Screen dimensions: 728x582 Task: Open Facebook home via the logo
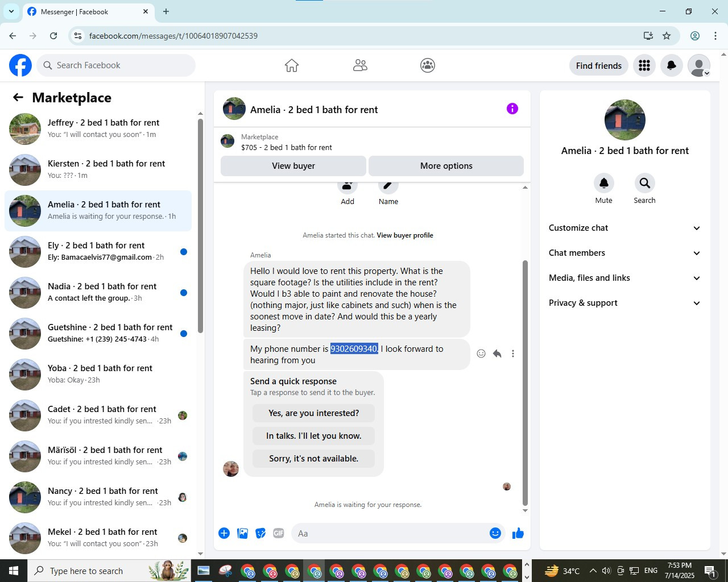click(20, 65)
